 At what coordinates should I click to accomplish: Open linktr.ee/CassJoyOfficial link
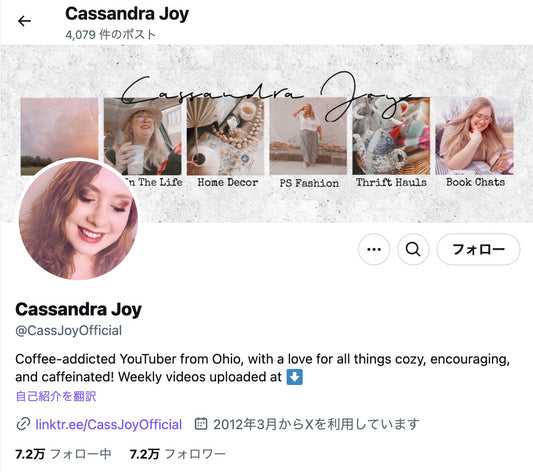(x=109, y=424)
